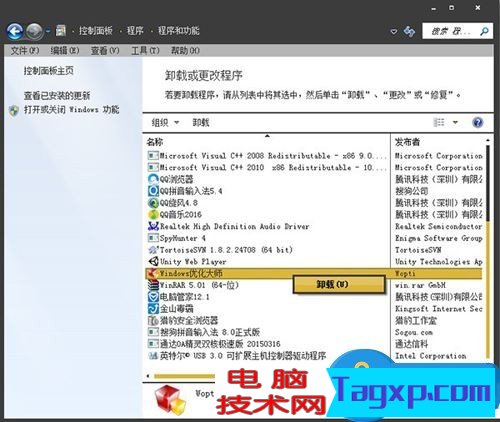Viewport: 500px width, 422px height.
Task: Expand the view options dropdown arrow
Action: click(x=455, y=122)
